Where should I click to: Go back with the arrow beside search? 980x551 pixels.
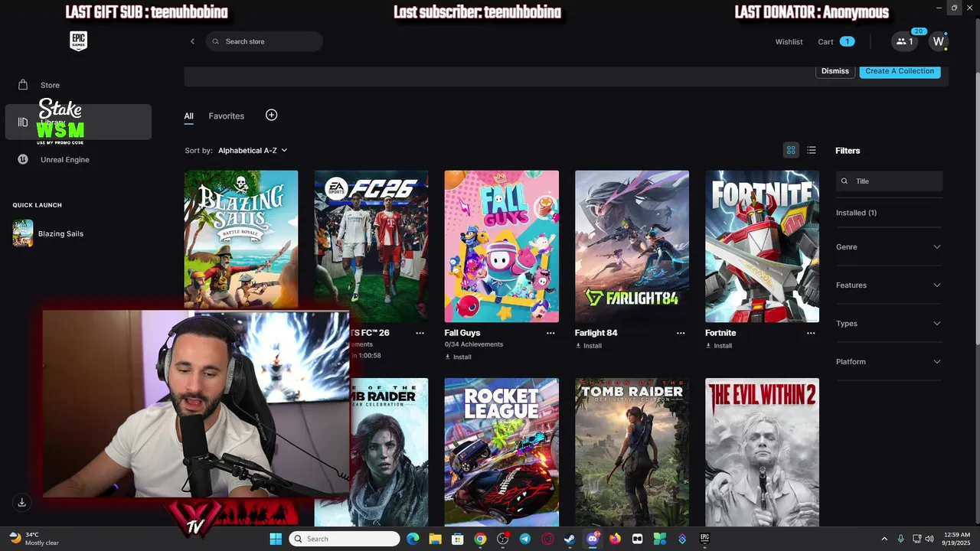(x=192, y=41)
